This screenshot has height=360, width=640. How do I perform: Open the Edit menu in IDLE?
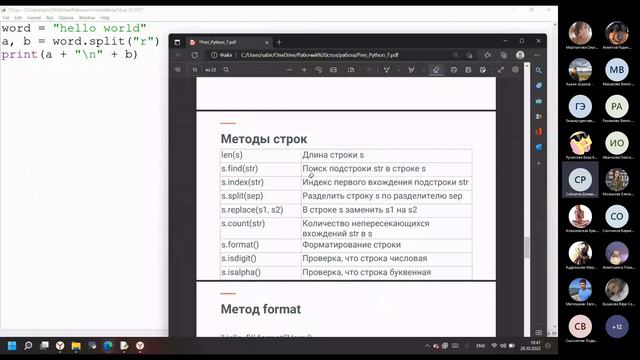click(18, 18)
